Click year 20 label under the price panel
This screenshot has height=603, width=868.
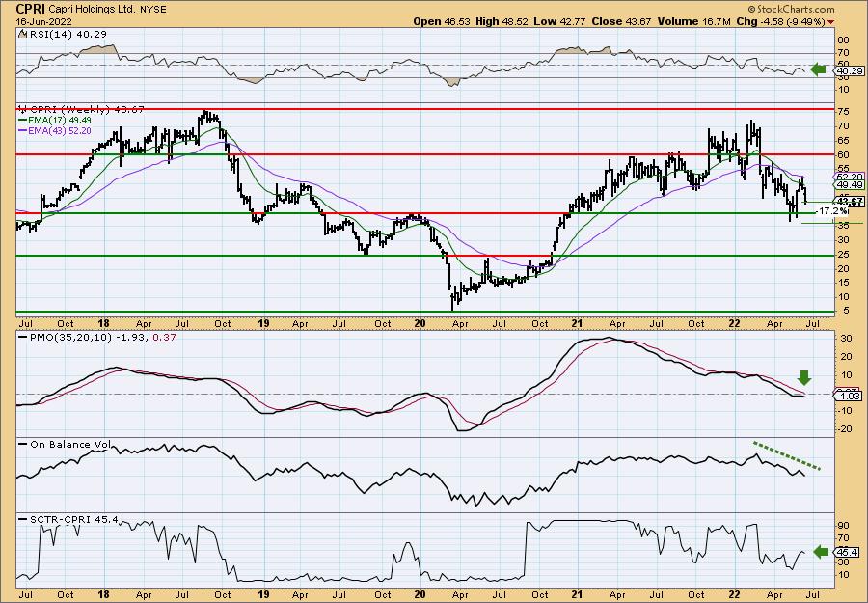pos(420,323)
